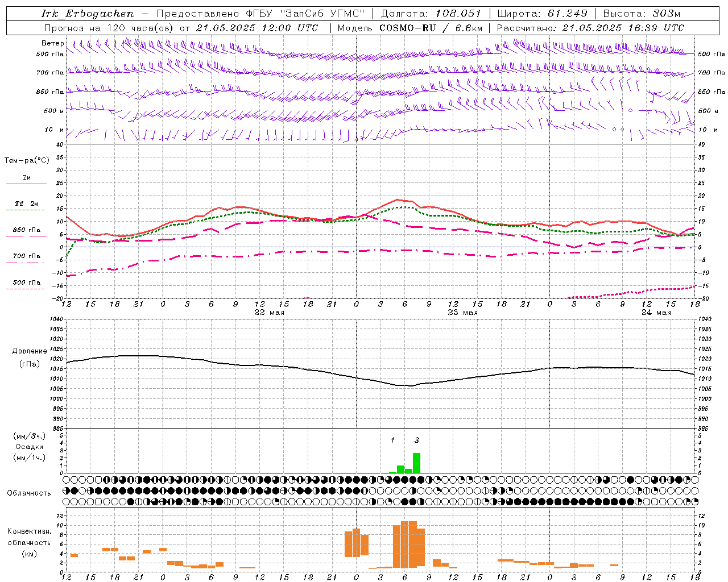Click the 2м legend entry
The image size is (728, 582).
tap(27, 177)
